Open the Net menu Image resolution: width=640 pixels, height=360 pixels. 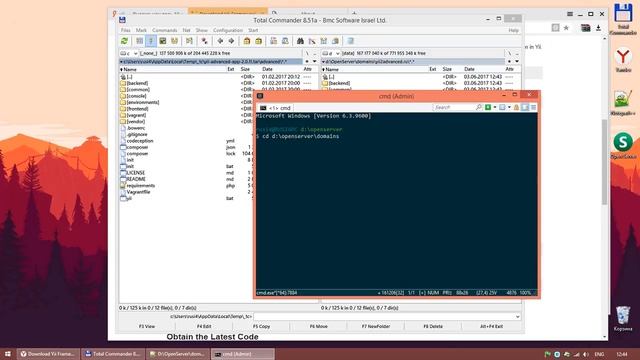pos(186,30)
